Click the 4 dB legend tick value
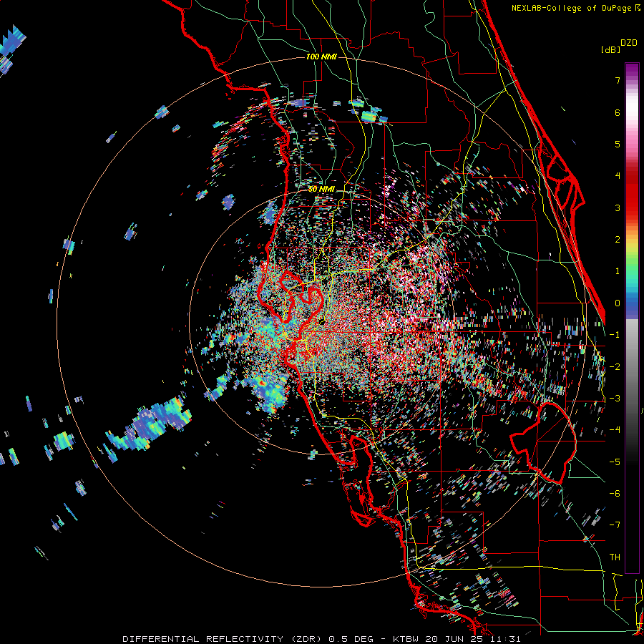The image size is (644, 644). click(x=618, y=175)
